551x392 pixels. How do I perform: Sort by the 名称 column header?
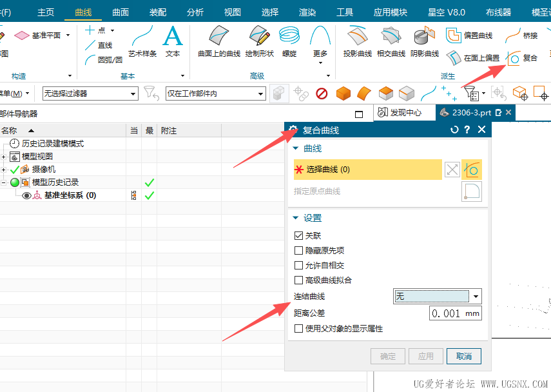pos(63,131)
